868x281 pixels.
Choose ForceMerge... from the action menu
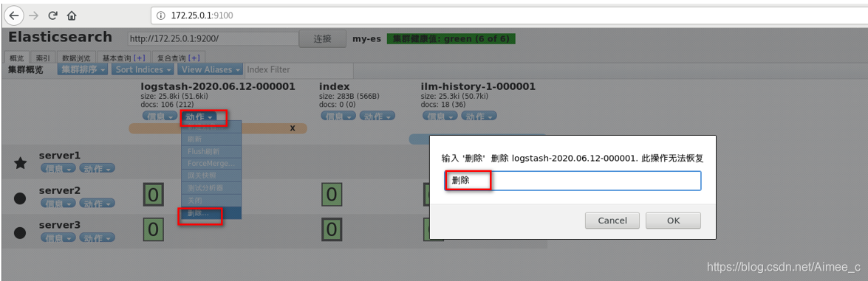(211, 164)
